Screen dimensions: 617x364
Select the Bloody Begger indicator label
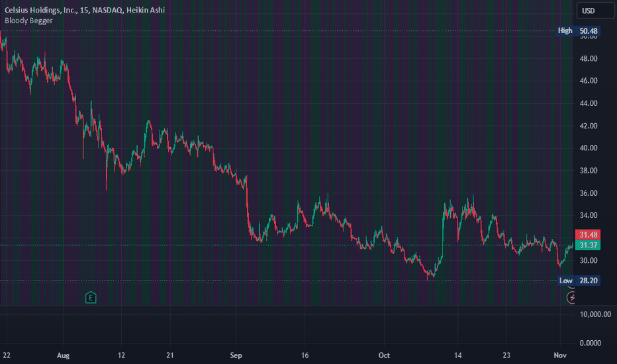[28, 21]
